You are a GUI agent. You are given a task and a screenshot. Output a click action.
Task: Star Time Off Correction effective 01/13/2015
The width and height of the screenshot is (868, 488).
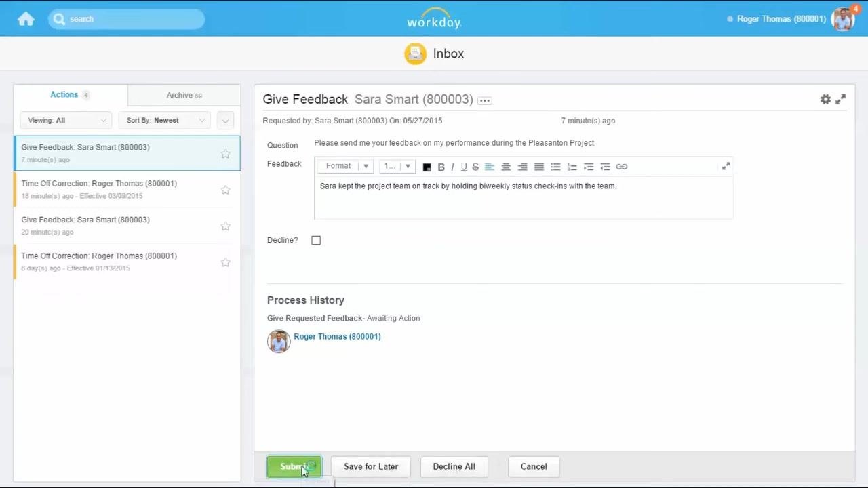(x=225, y=262)
